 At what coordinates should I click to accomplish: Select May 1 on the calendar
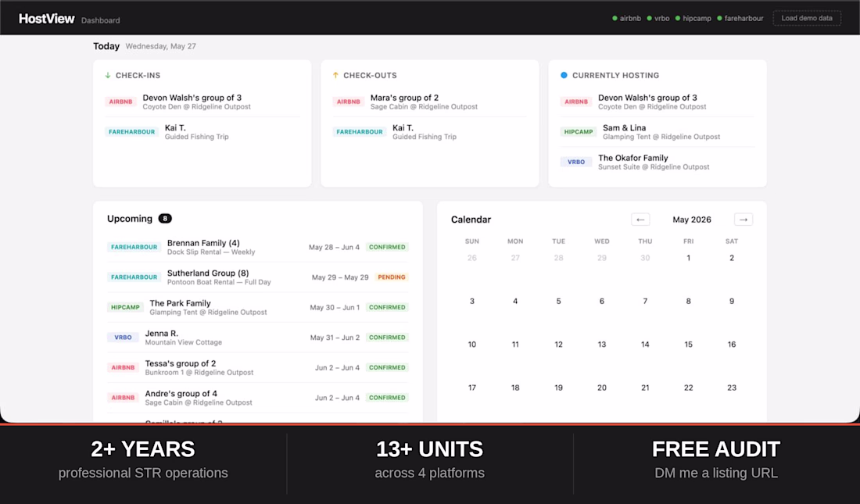pyautogui.click(x=688, y=258)
